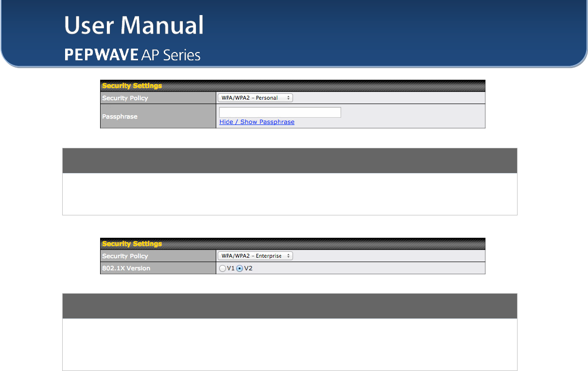Click the Hide / Show Passphrase link
This screenshot has width=588, height=371.
[257, 122]
